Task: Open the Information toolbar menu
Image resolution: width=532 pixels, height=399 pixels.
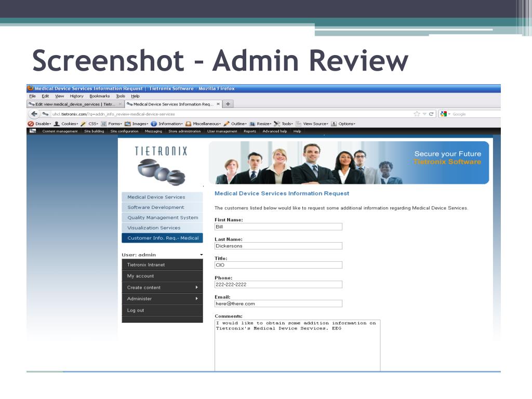Action: click(x=167, y=124)
